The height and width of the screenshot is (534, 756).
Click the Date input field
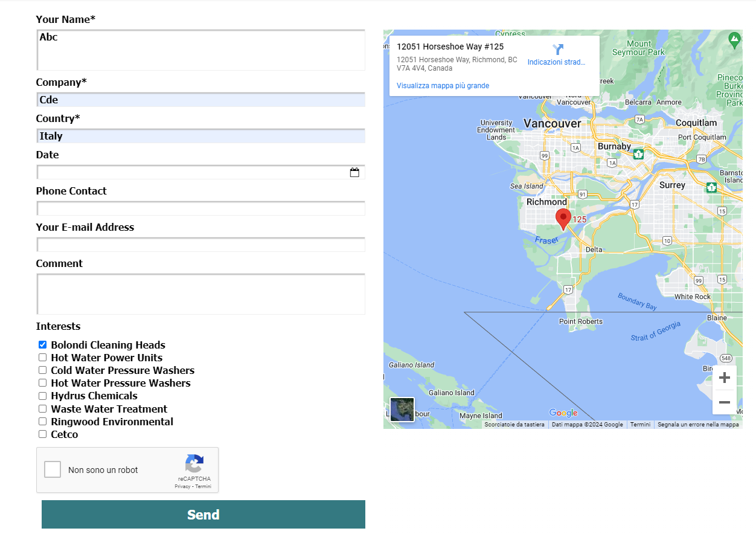click(x=201, y=172)
